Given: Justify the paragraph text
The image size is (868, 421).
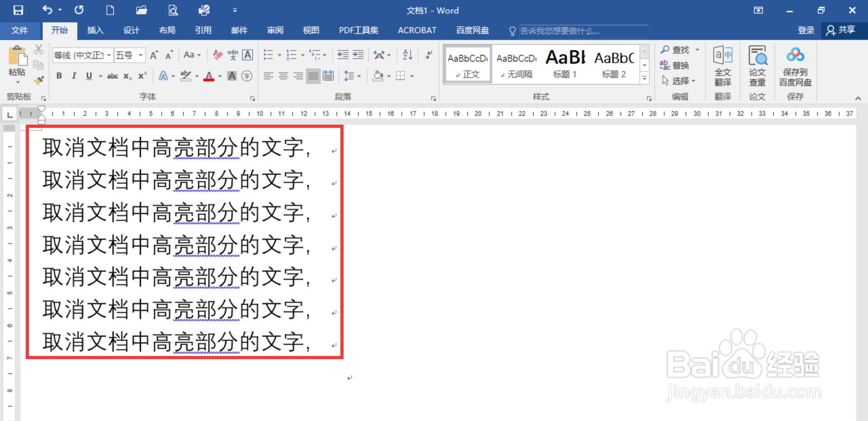Looking at the screenshot, I should pyautogui.click(x=313, y=76).
